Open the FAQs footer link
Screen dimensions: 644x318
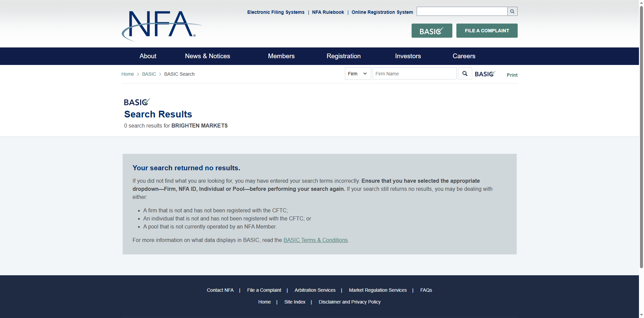(426, 290)
